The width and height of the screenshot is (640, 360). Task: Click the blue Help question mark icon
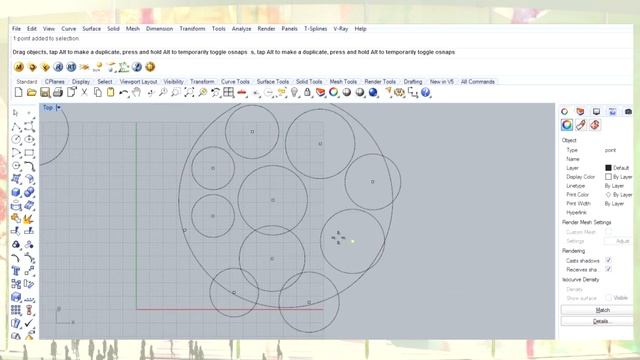click(425, 92)
